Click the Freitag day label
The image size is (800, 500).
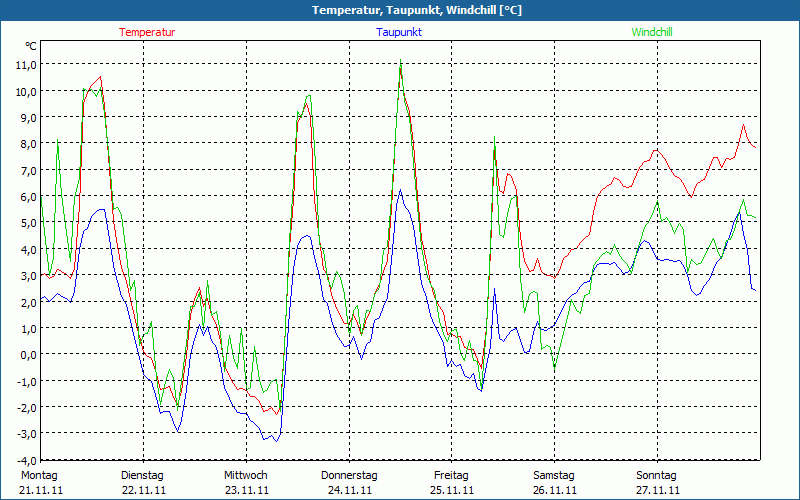[x=451, y=476]
